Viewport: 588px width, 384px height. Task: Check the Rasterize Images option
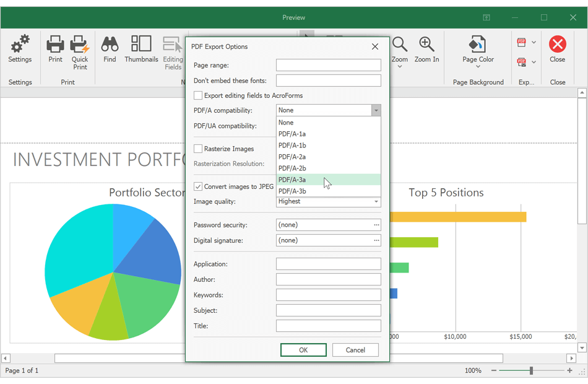[198, 149]
